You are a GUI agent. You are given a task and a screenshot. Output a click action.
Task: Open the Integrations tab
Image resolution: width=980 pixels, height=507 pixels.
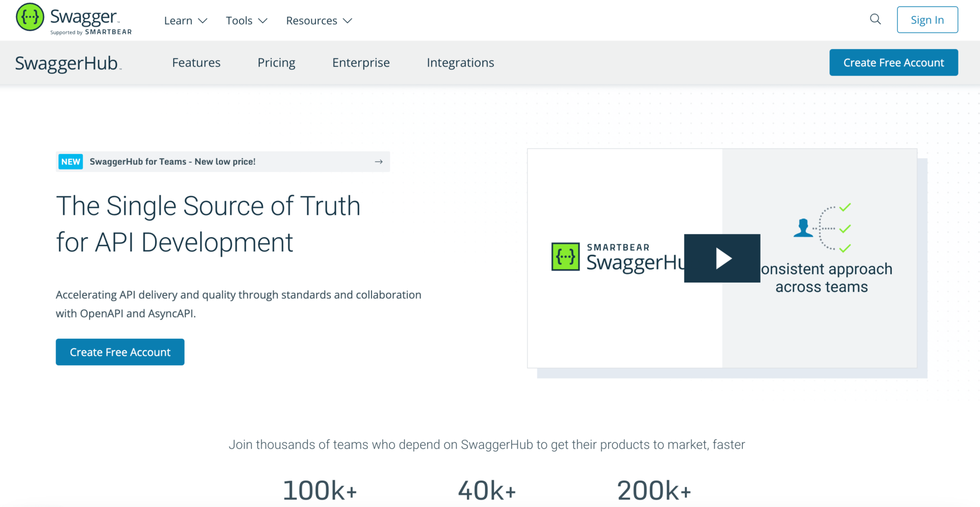(460, 63)
